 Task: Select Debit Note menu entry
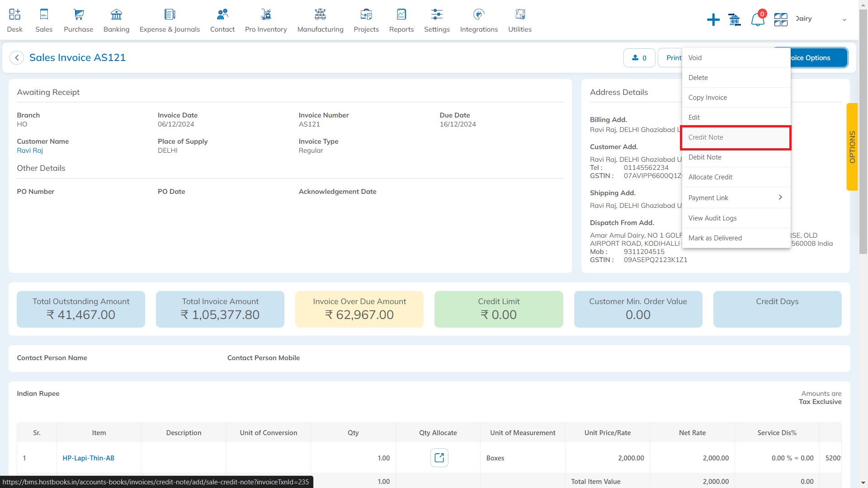coord(736,157)
